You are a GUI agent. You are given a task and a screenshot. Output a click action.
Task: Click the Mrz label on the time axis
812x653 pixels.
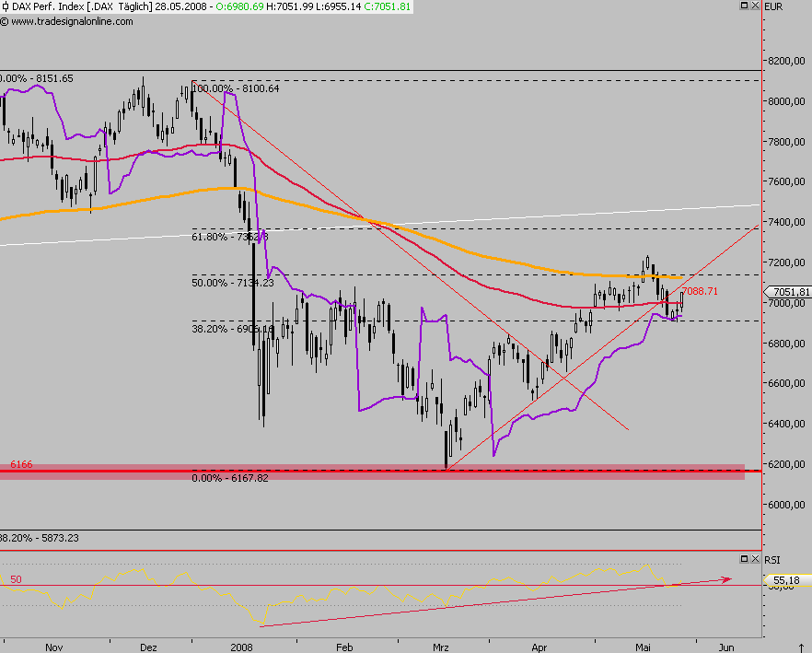441,647
